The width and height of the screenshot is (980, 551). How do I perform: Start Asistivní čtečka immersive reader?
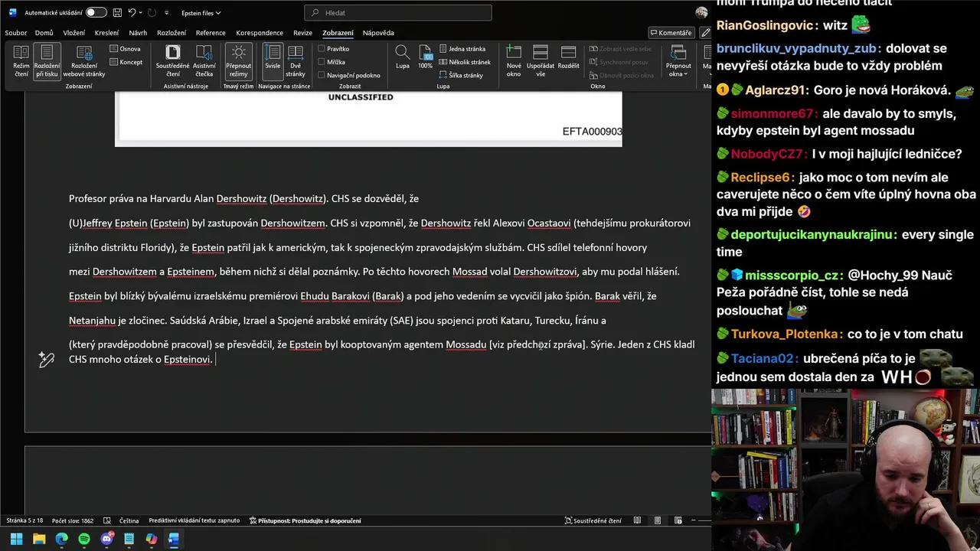204,61
